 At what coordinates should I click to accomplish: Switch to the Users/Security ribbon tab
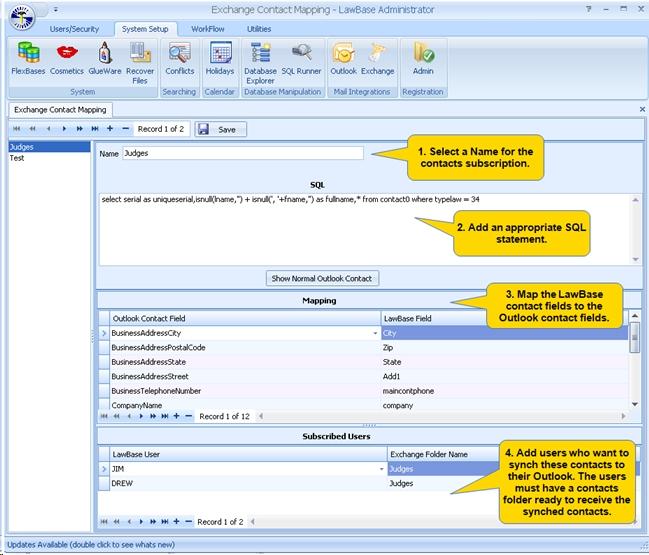[x=74, y=29]
